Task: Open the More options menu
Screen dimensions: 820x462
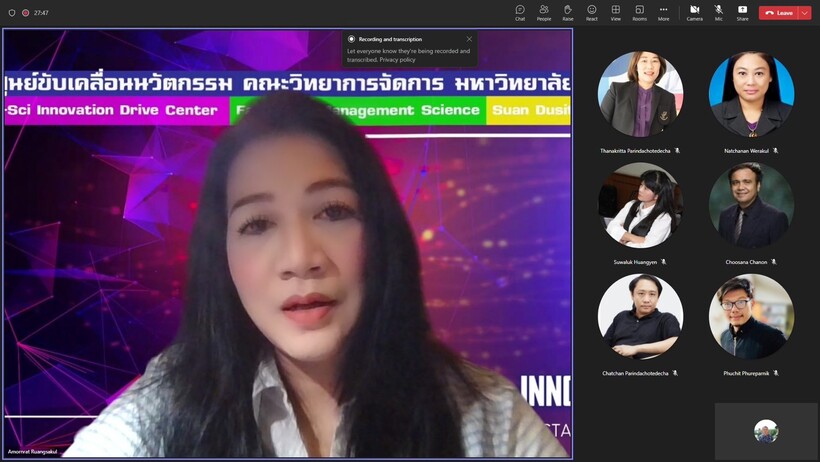Action: 664,13
